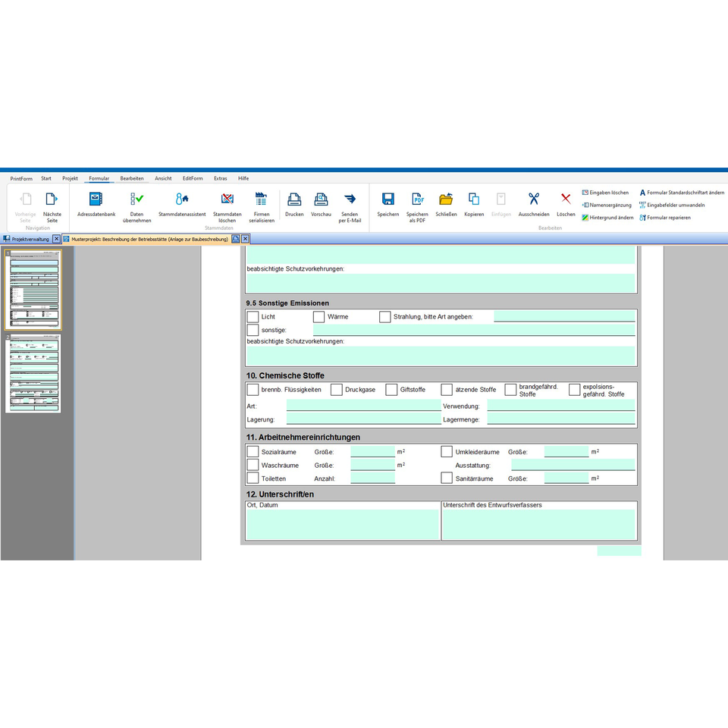This screenshot has width=728, height=728.
Task: Open the Vorschau print preview
Action: point(321,204)
